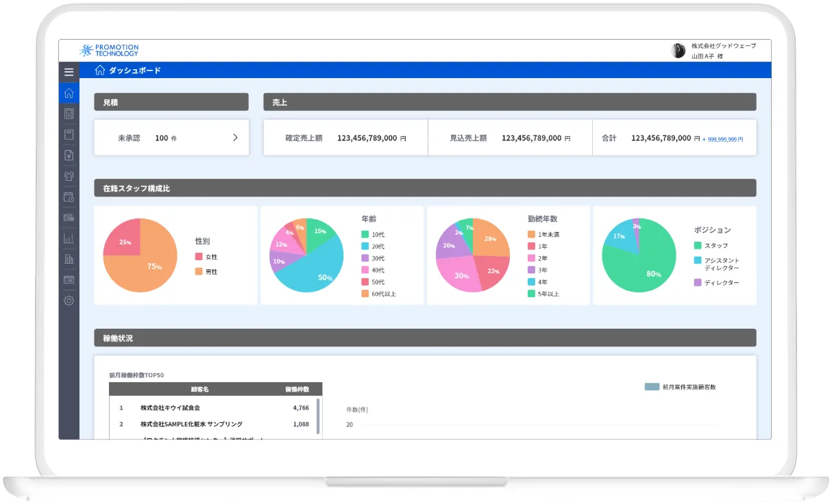The height and width of the screenshot is (504, 832).
Task: Click the 前月案件実施顧客数 legend color swatch
Action: [652, 387]
